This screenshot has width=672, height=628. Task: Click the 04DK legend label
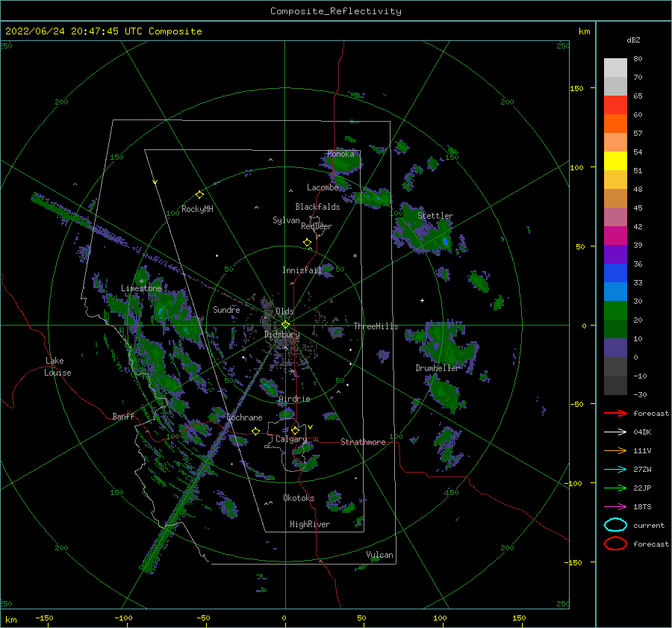tap(642, 432)
